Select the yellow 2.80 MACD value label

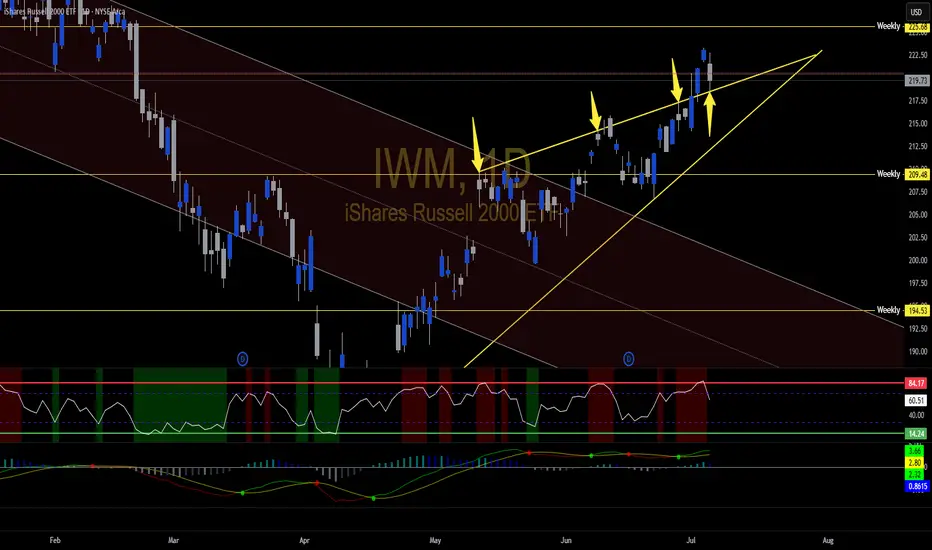[x=915, y=463]
